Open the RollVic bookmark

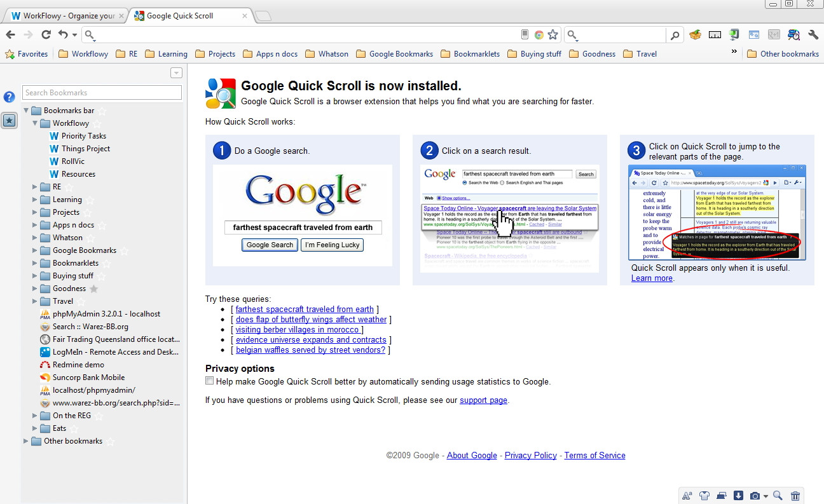[67, 161]
